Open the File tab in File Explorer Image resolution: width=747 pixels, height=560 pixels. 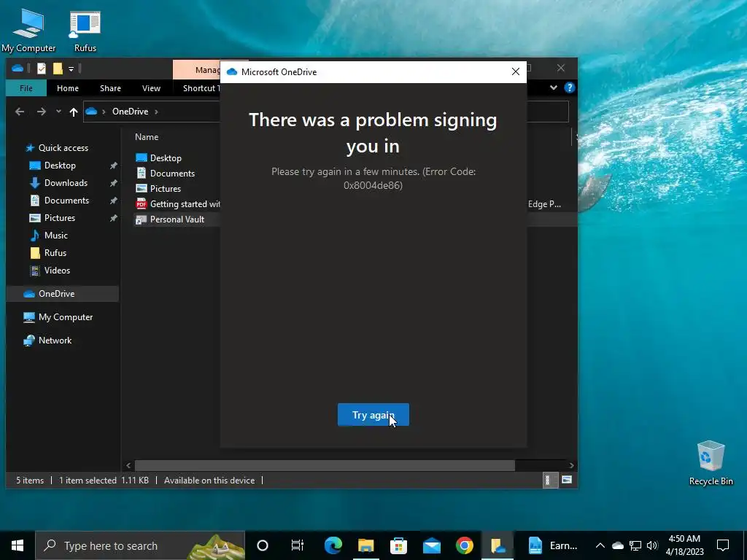coord(26,88)
